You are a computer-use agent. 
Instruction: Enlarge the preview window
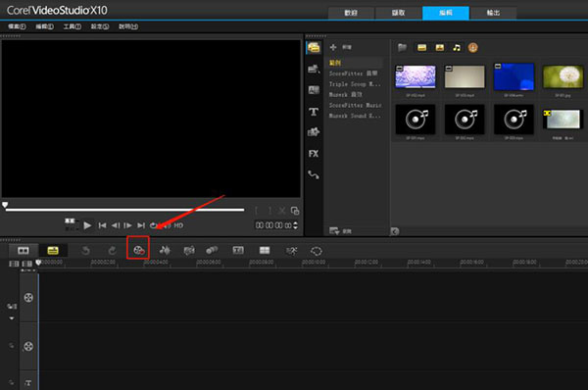295,211
